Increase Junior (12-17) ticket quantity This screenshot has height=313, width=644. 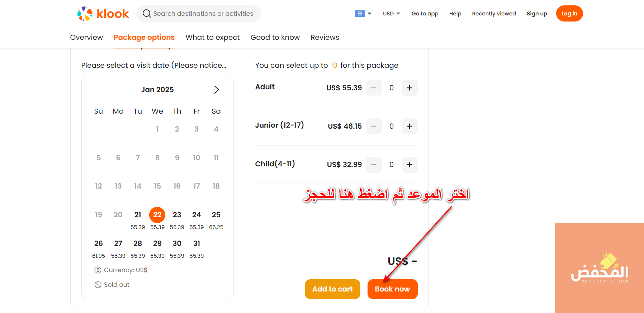(x=409, y=126)
